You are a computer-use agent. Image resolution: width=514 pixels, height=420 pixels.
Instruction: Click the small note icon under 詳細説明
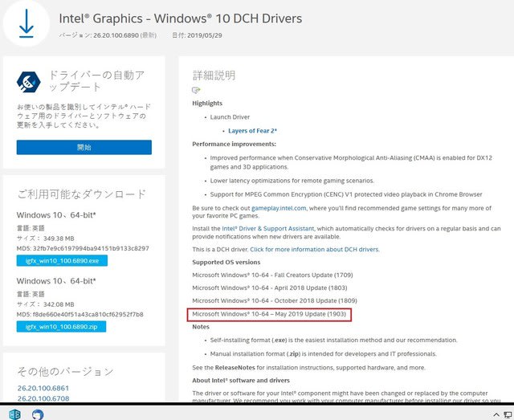tap(196, 90)
